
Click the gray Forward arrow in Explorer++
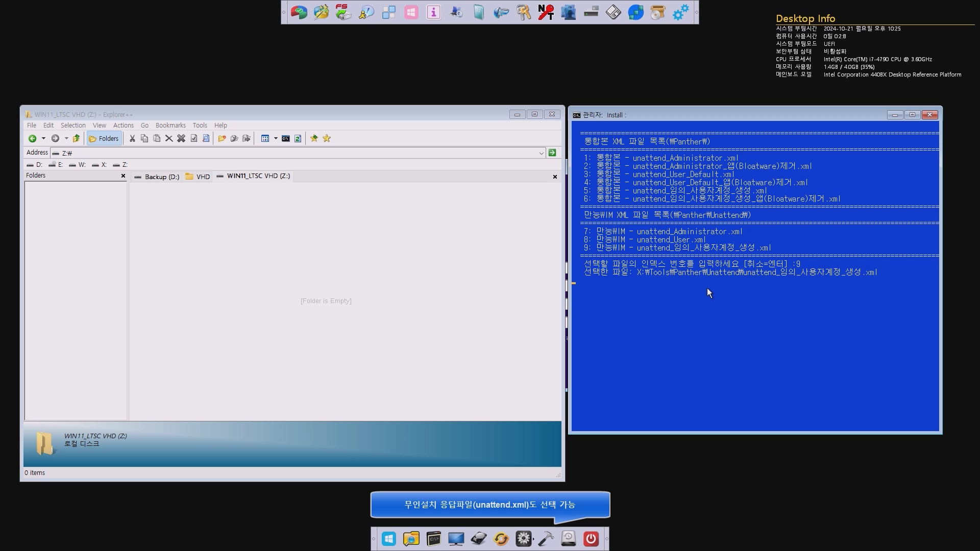pyautogui.click(x=55, y=138)
